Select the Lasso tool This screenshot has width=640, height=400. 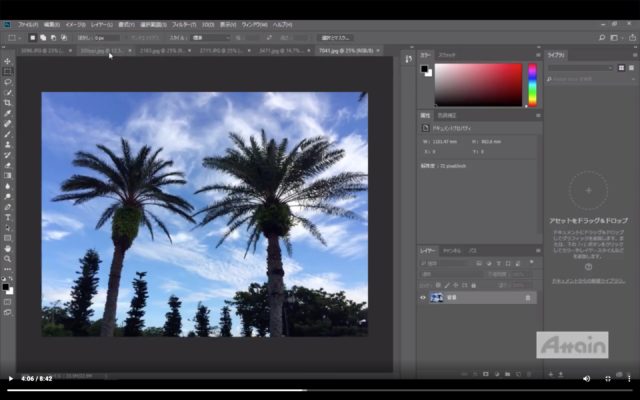(x=8, y=82)
